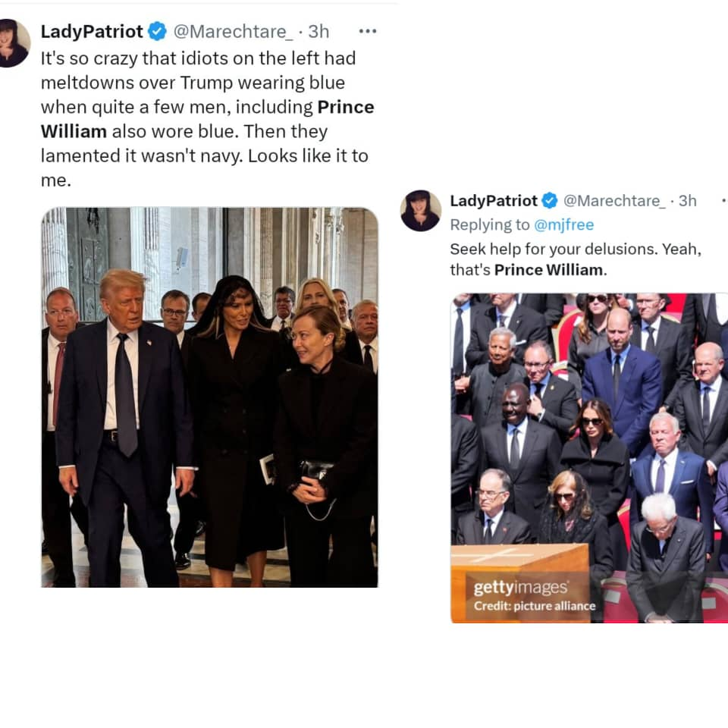Open the photo of people walking in the hall
This screenshot has height=728, width=728.
coord(209,397)
